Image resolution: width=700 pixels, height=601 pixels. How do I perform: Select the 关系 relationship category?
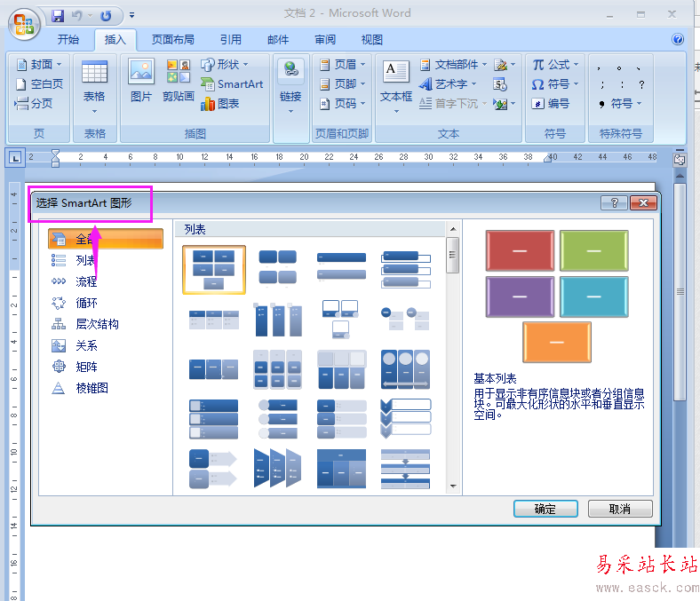tap(106, 345)
